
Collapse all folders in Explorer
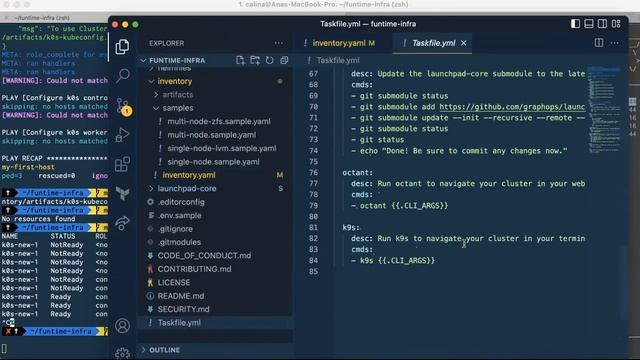pyautogui.click(x=284, y=60)
